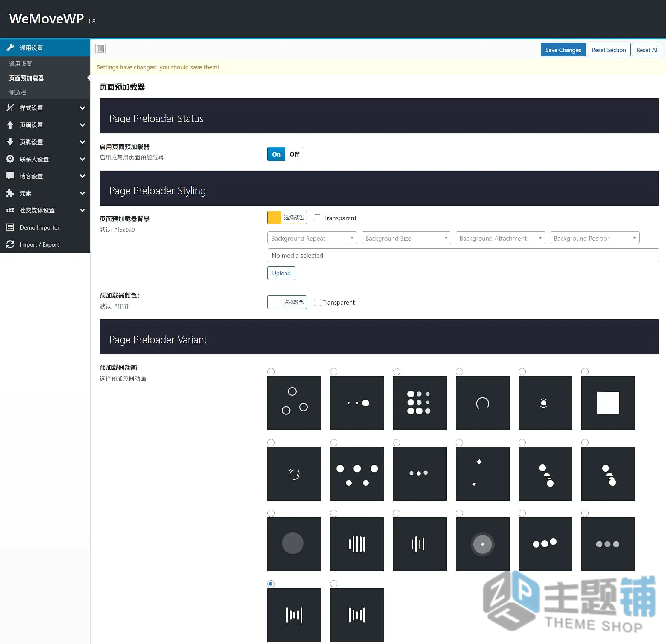Image resolution: width=666 pixels, height=644 pixels.
Task: Pick the large gray circle preloader thumbnail
Action: click(294, 544)
